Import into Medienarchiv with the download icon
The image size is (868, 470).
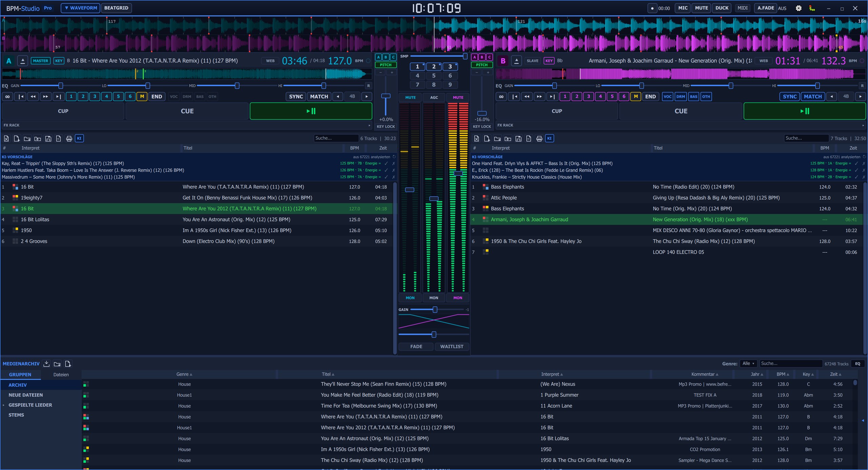tap(46, 364)
